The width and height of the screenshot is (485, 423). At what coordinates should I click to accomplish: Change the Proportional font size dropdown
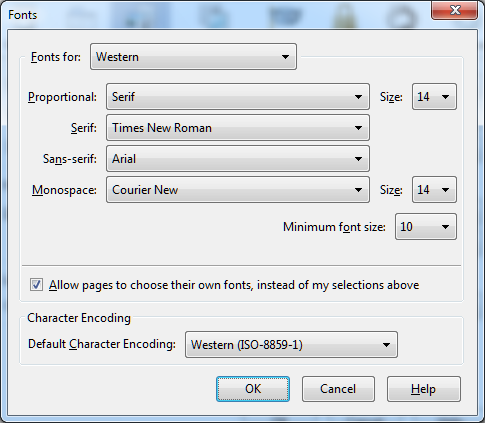pyautogui.click(x=434, y=97)
